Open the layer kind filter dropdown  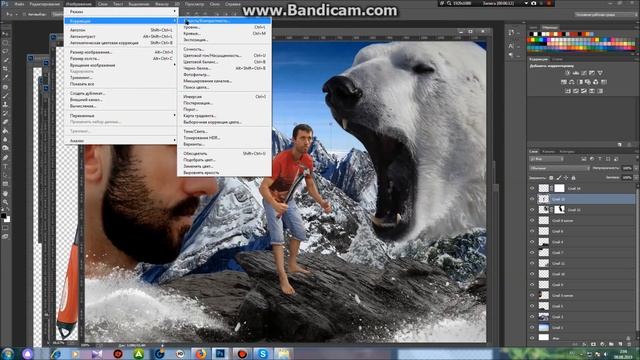pyautogui.click(x=546, y=159)
